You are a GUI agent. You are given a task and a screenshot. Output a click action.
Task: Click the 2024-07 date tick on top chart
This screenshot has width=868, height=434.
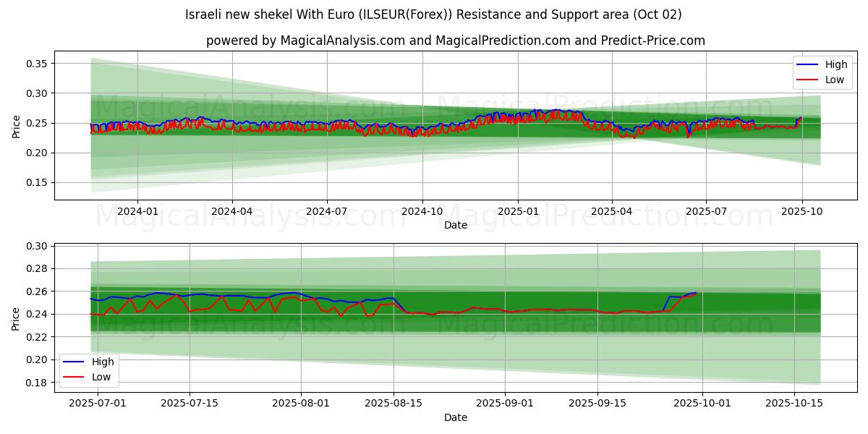327,211
